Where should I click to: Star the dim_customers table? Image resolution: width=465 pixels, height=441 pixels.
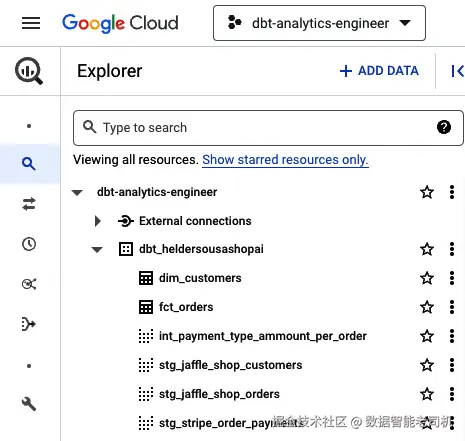coord(427,278)
